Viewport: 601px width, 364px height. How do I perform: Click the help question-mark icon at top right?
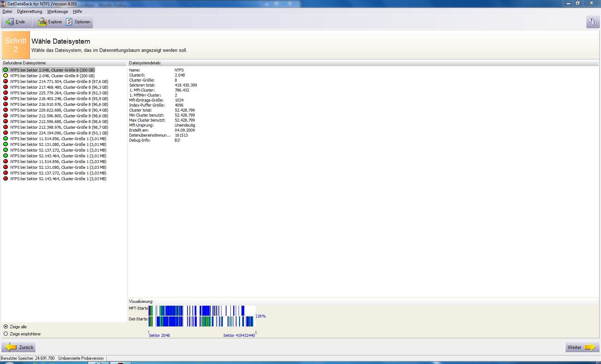pos(592,22)
